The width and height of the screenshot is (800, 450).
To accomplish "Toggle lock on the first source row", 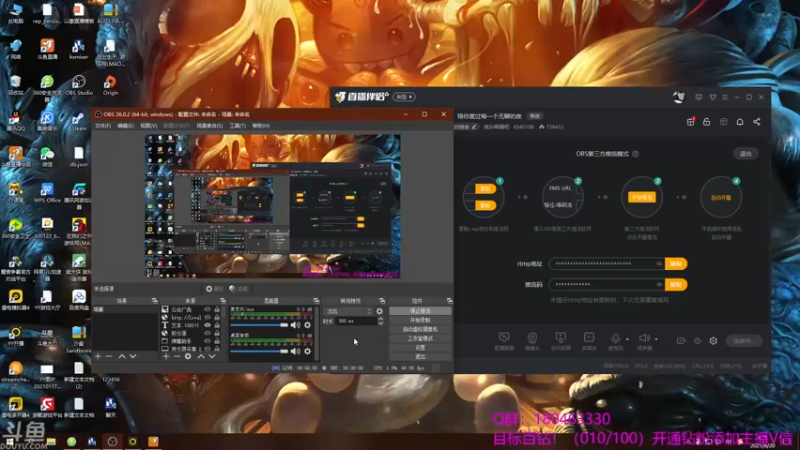I will pos(217,310).
